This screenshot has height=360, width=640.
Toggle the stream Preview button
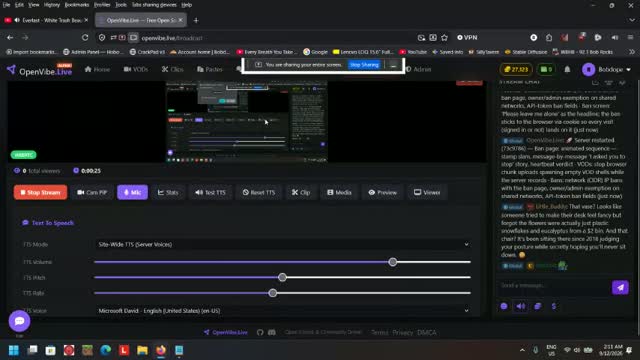pos(382,192)
